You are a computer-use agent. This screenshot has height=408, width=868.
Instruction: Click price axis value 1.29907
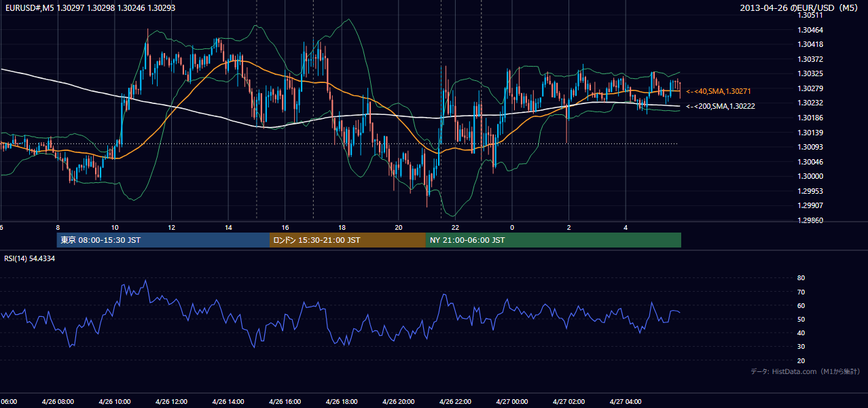click(811, 205)
